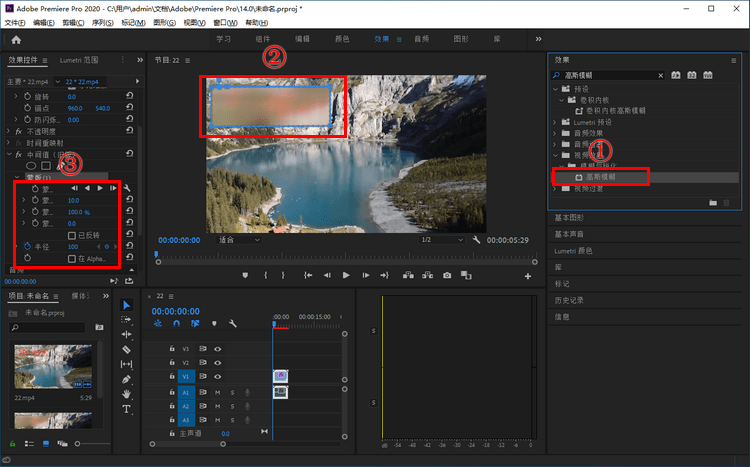
Task: Mute audio track A1
Action: tap(217, 392)
